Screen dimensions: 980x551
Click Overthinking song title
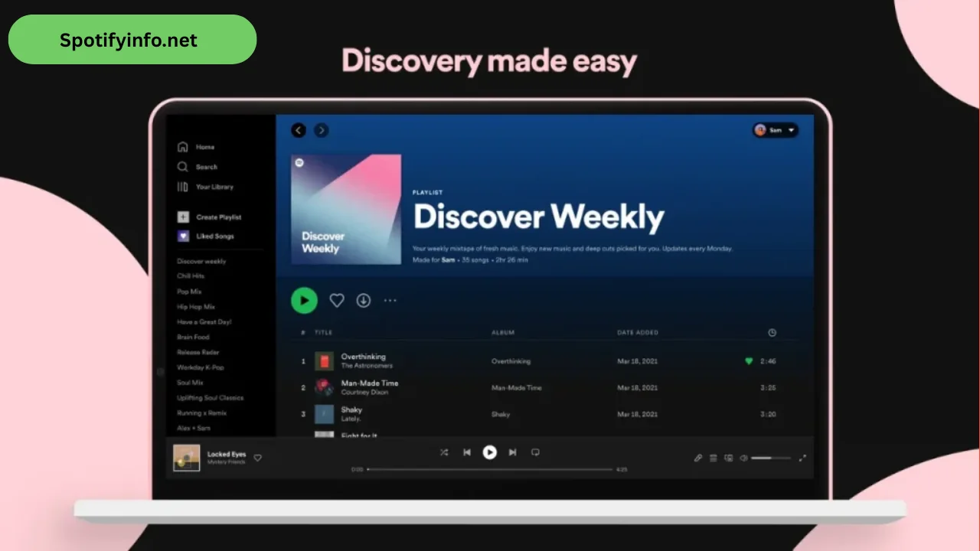[364, 357]
